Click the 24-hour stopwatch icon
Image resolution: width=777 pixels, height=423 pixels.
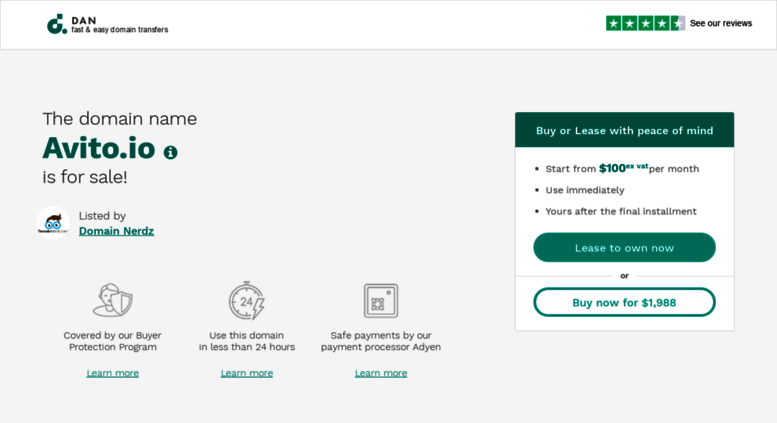click(x=247, y=301)
